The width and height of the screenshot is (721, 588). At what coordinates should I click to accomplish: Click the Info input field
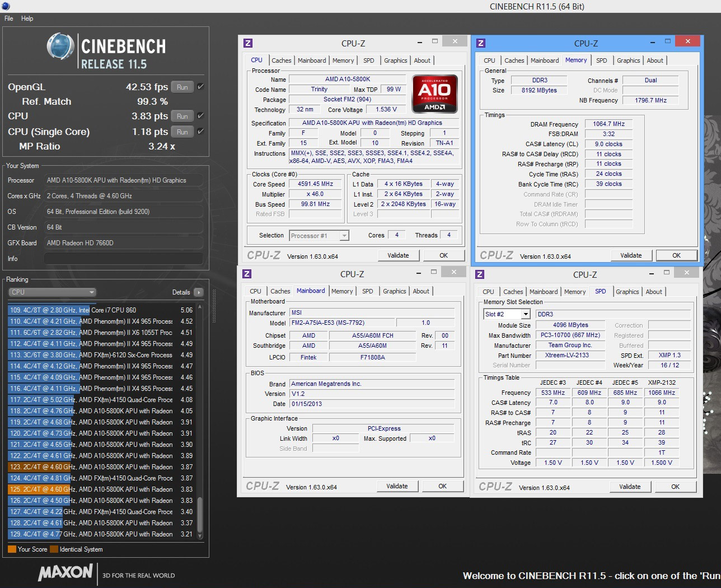click(123, 259)
